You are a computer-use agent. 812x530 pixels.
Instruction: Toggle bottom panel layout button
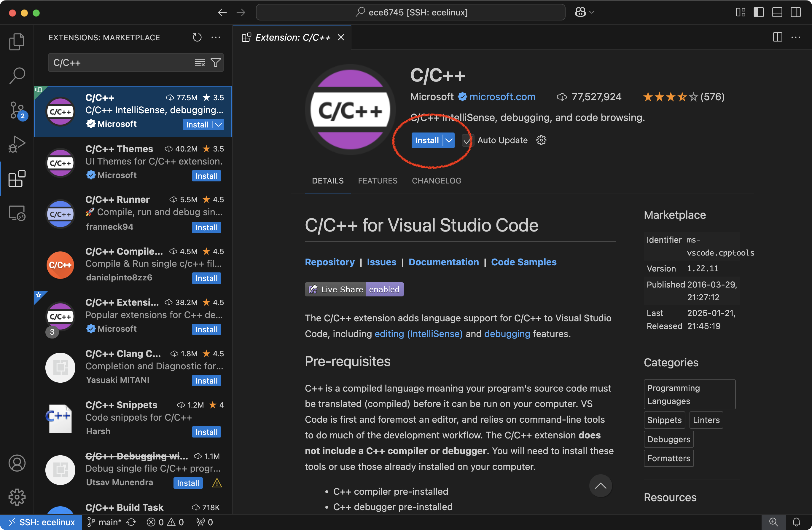pos(777,12)
